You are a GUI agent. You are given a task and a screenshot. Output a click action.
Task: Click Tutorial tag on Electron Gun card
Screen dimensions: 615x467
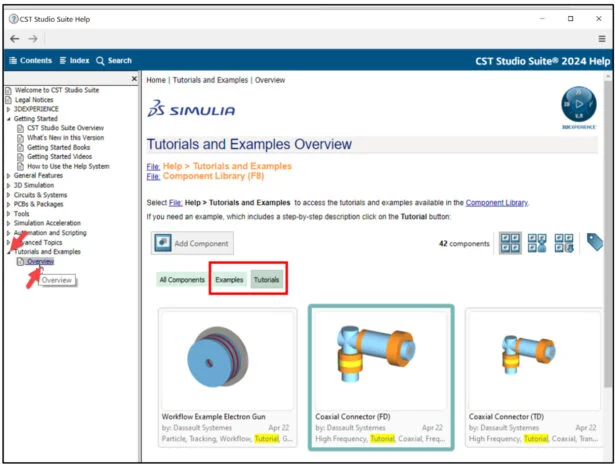267,438
